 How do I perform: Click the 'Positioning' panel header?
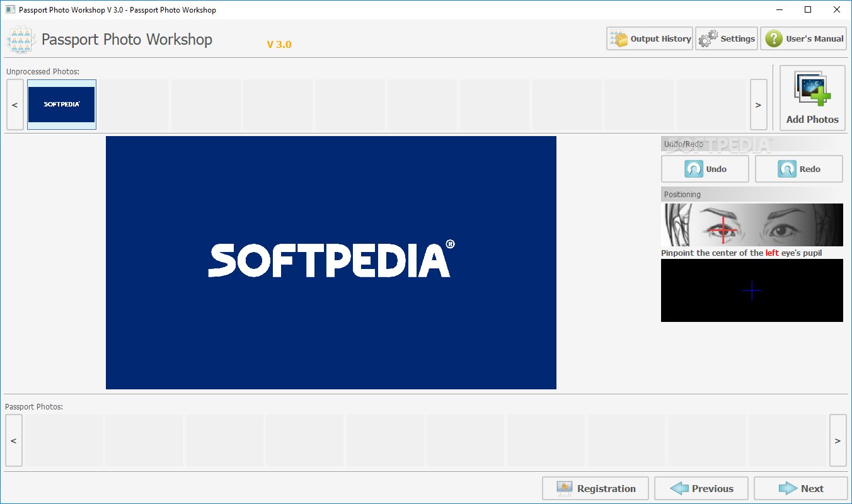point(752,194)
